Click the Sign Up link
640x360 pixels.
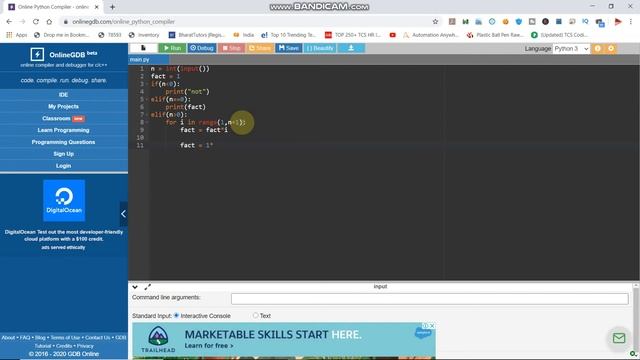click(x=63, y=154)
